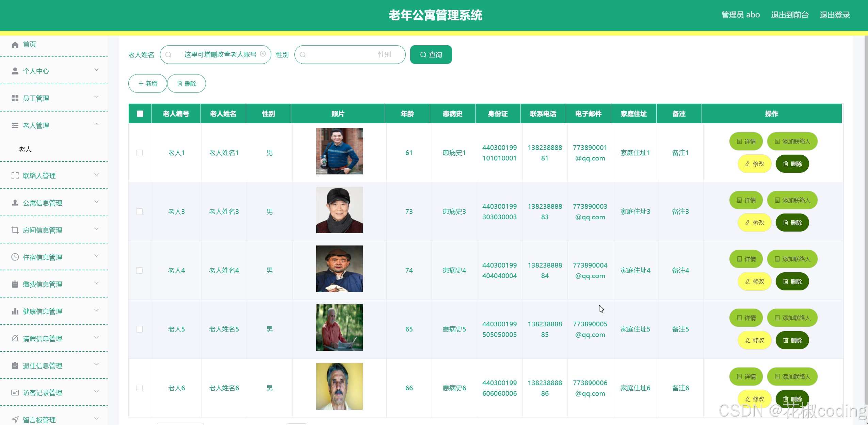Expand the 联络人管理 chevron arrow
Viewport: 868px width, 425px height.
[97, 175]
